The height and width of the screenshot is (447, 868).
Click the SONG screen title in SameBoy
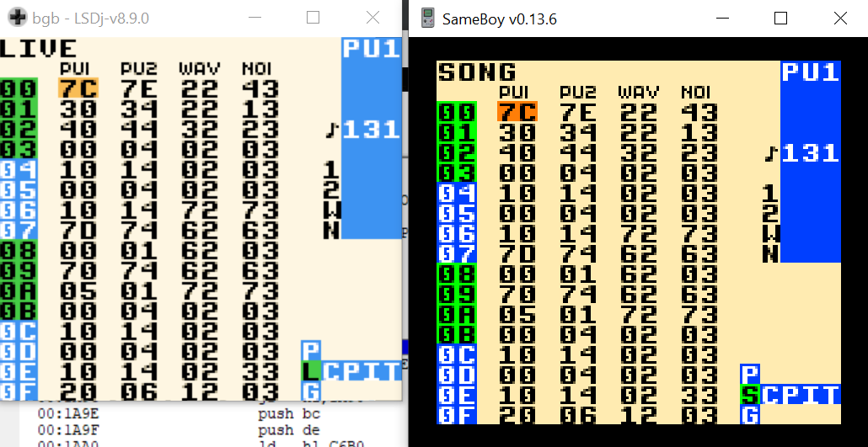click(477, 72)
